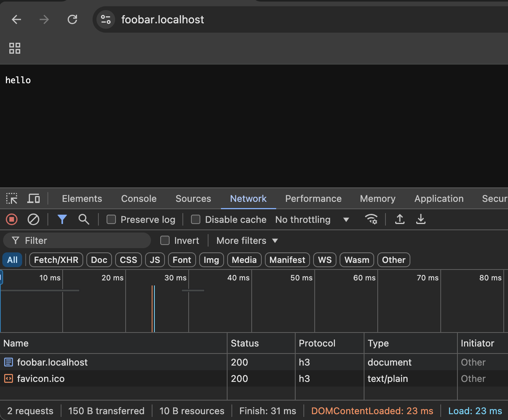
Task: Switch to the Application tab
Action: [439, 199]
